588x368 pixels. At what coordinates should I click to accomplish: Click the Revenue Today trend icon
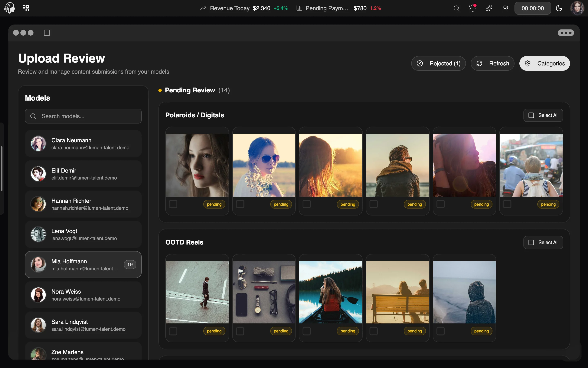coord(203,8)
